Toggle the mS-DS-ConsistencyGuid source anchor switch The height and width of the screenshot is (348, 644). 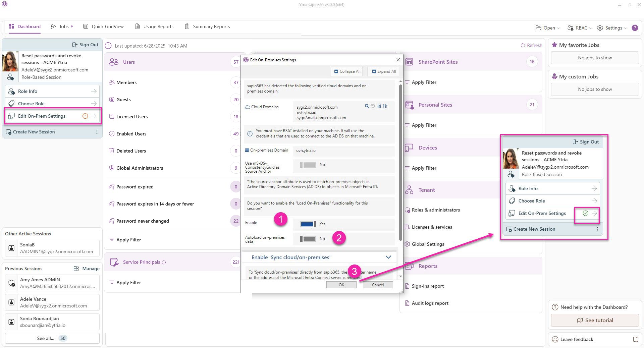308,165
